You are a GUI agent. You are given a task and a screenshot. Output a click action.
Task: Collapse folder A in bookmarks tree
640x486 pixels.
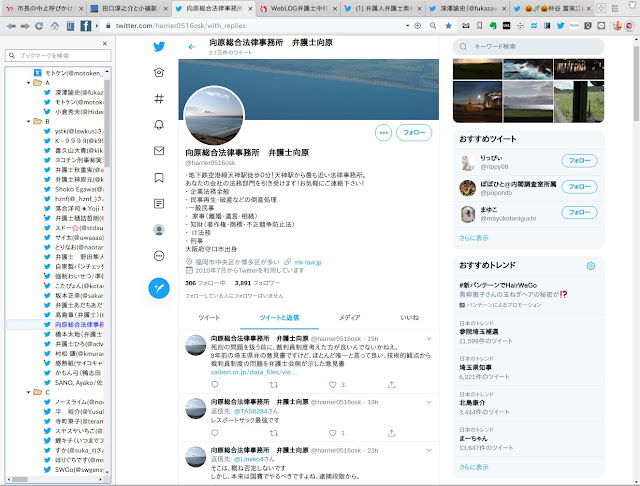29,83
